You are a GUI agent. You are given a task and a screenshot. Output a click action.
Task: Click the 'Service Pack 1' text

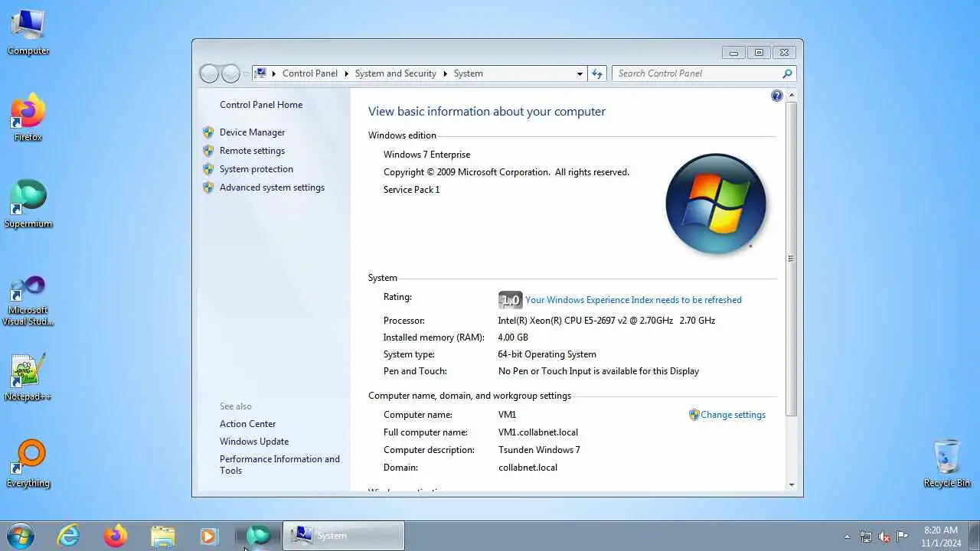pyautogui.click(x=411, y=190)
